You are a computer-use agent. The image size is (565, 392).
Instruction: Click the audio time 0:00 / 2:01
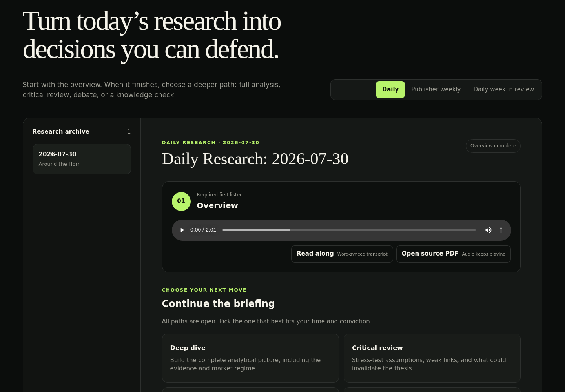point(203,230)
